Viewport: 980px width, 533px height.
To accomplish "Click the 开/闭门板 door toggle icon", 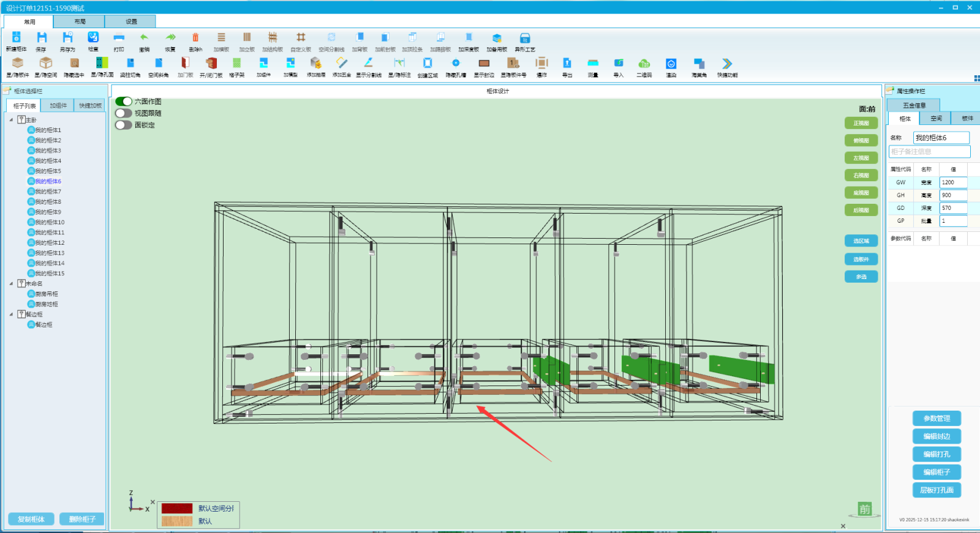I will click(211, 64).
